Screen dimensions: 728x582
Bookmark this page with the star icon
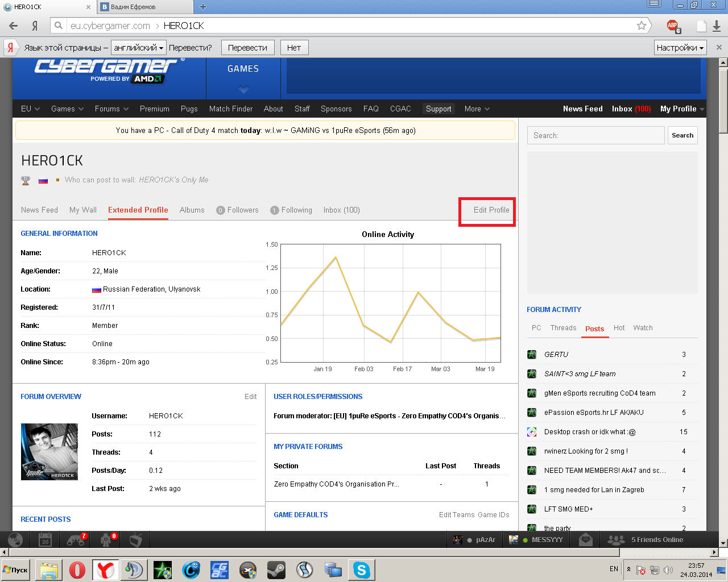(x=642, y=26)
